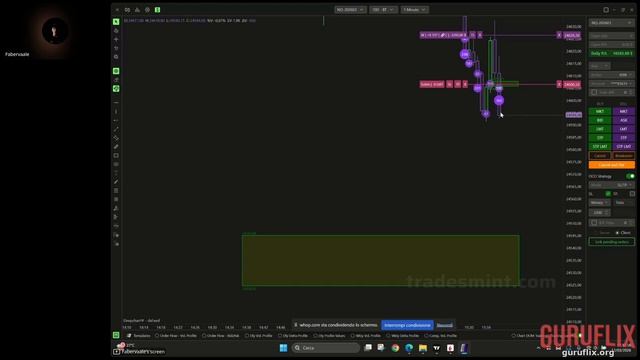Screen dimensions: 640x360
Task: Click the orange Cancel and Flat button
Action: tap(611, 165)
